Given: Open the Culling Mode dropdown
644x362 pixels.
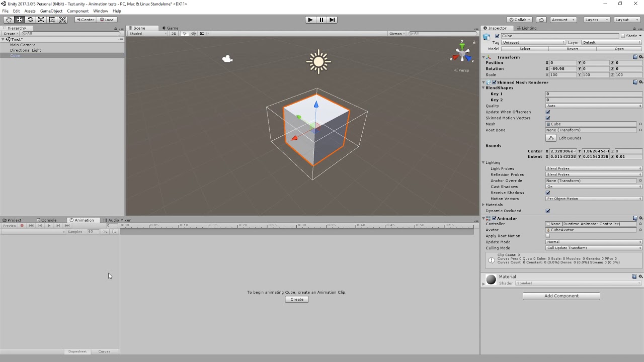Looking at the screenshot, I should coord(594,248).
